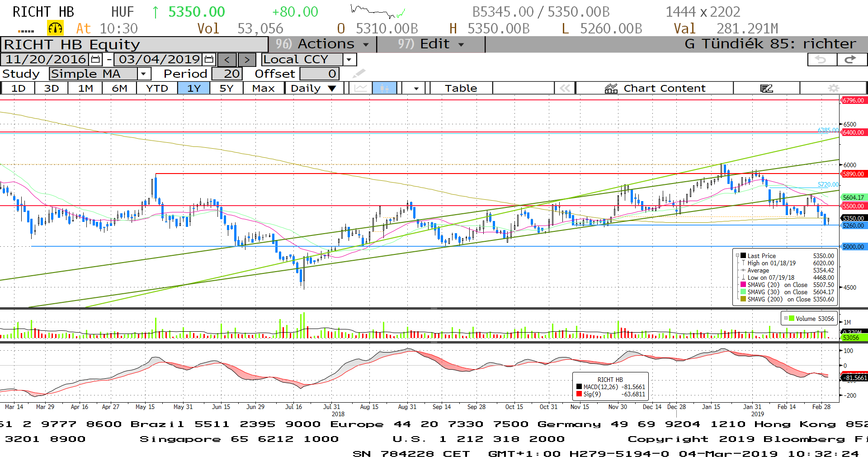Select the line chart type icon

(x=361, y=88)
